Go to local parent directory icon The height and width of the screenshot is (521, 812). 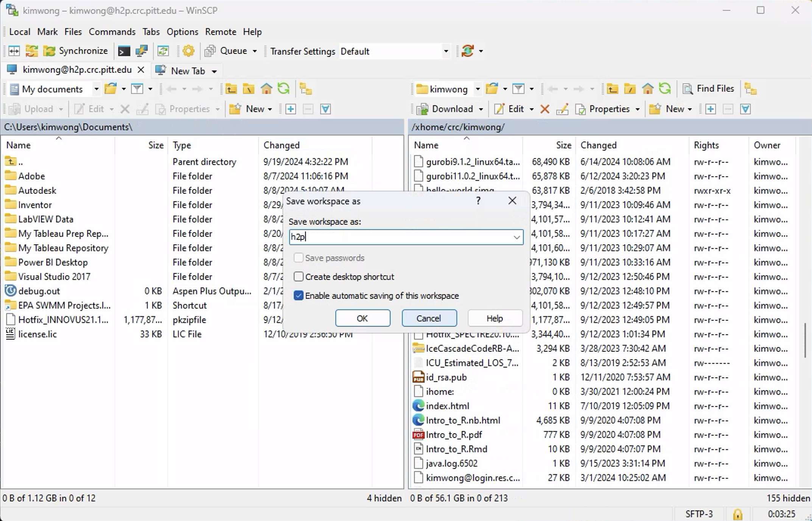pyautogui.click(x=231, y=89)
